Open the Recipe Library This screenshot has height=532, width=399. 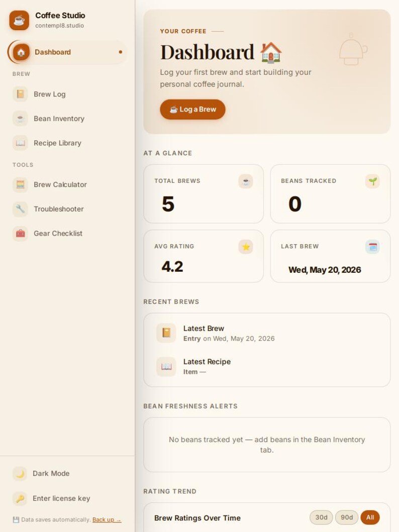[x=67, y=143]
